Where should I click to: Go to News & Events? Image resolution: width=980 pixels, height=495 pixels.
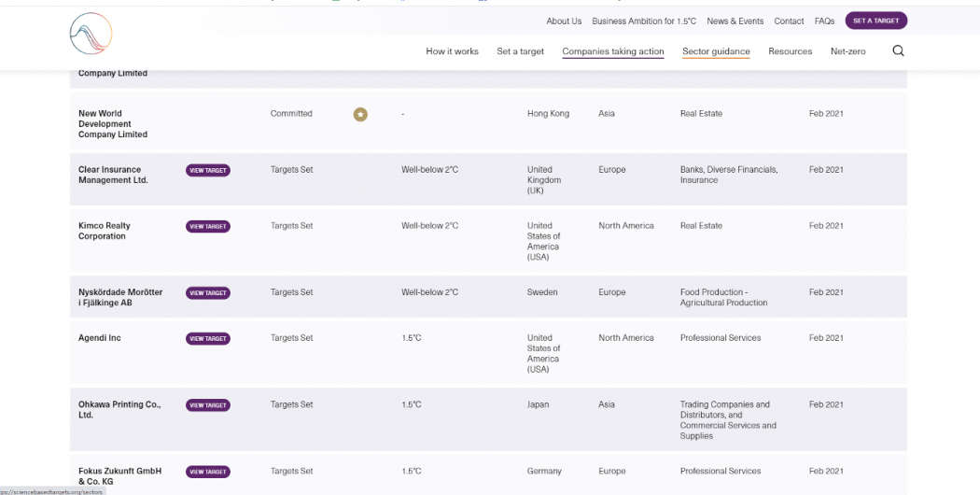(735, 21)
